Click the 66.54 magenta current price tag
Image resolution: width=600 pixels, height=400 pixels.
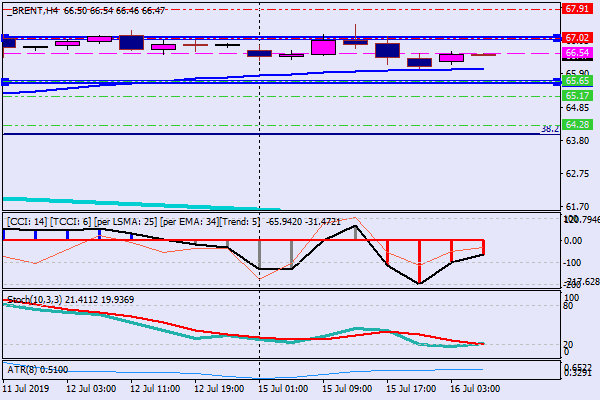[x=576, y=52]
